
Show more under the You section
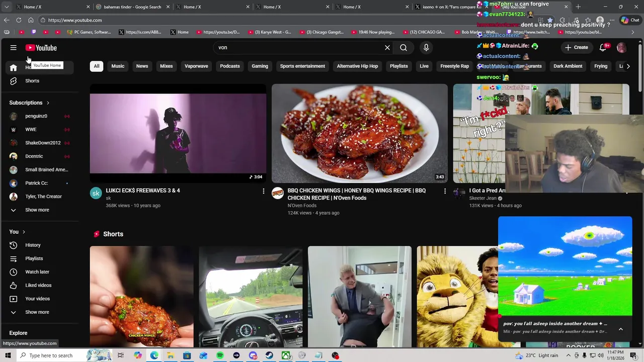39,312
